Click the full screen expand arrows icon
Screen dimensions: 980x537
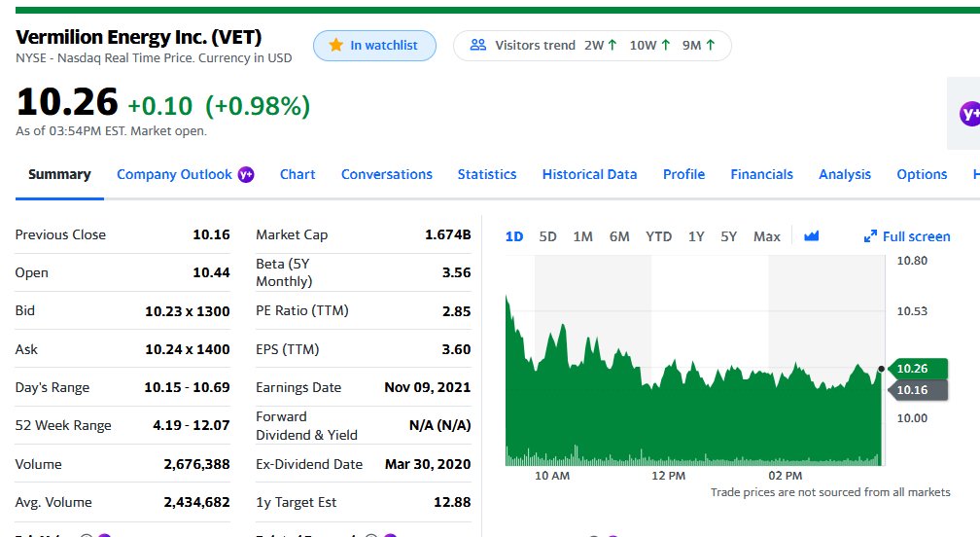pyautogui.click(x=870, y=236)
